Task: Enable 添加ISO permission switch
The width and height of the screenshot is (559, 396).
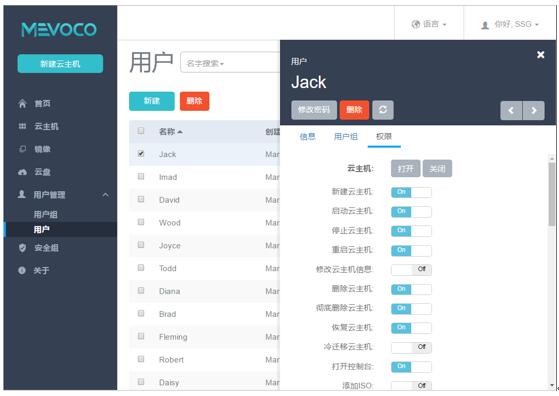Action: pyautogui.click(x=411, y=386)
